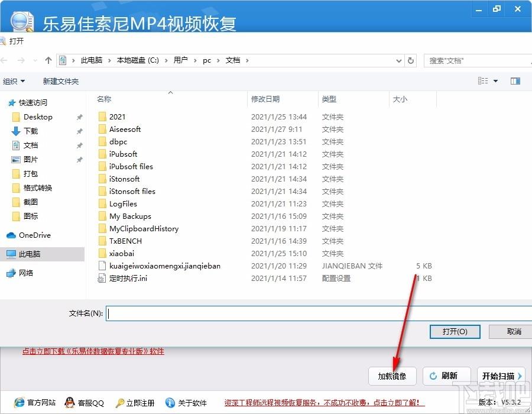Select 快速访问 in navigation pane

(28, 102)
